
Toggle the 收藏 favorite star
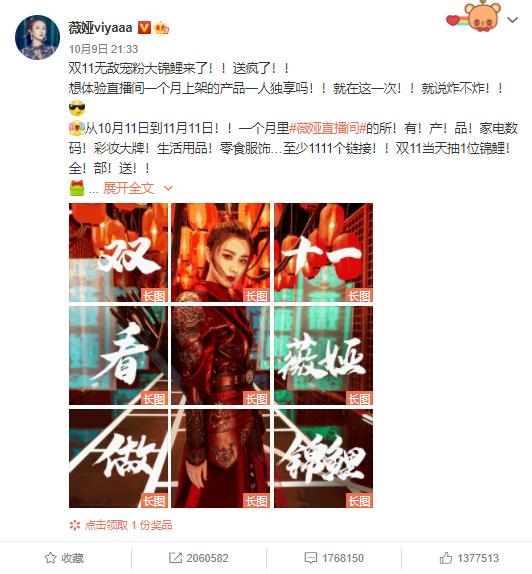64,558
